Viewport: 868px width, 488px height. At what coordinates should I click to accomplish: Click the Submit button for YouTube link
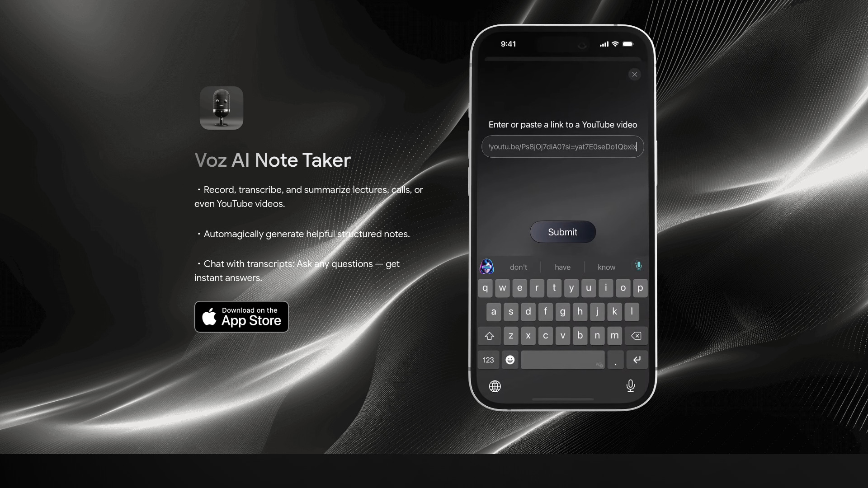[x=562, y=232]
